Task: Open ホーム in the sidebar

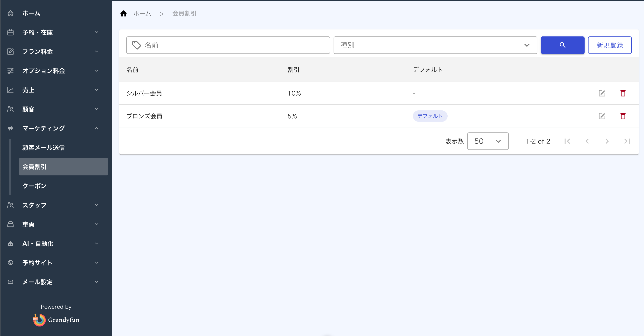Action: pos(31,13)
